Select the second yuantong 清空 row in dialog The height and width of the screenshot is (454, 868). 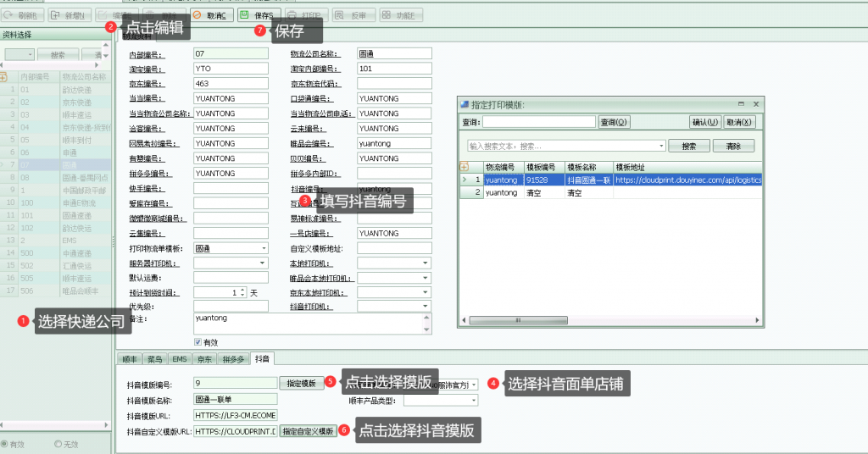point(611,192)
